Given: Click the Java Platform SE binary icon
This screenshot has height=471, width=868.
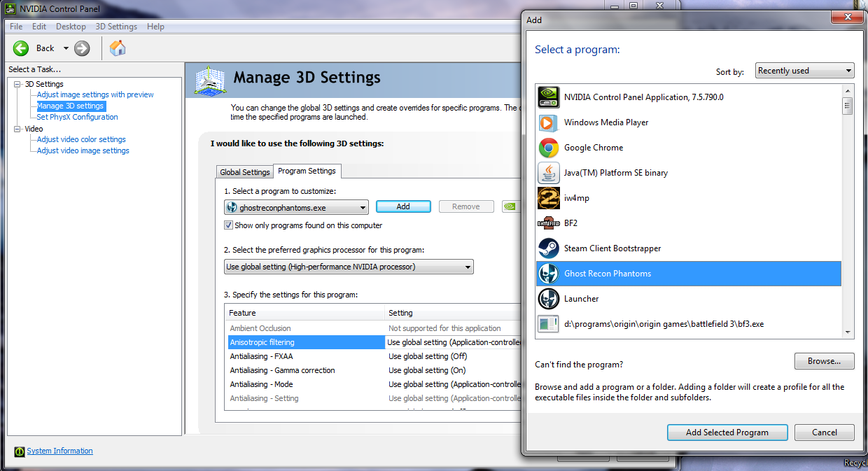Looking at the screenshot, I should 548,173.
